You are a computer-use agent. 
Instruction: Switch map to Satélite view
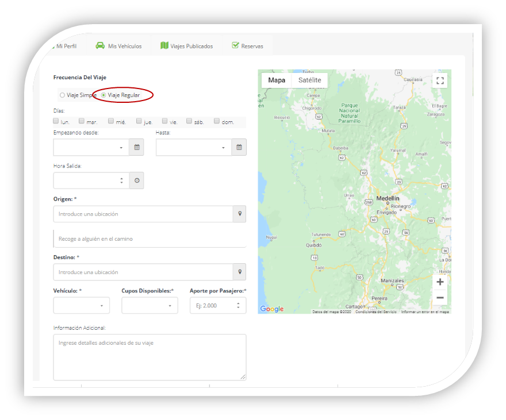pyautogui.click(x=310, y=80)
